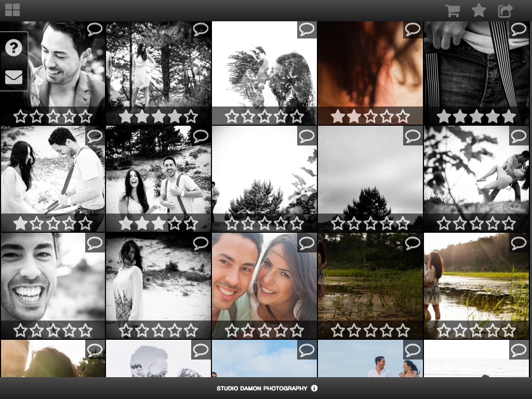532x399 pixels.
Task: Comment on pine tree with leaves photo
Action: (307, 136)
